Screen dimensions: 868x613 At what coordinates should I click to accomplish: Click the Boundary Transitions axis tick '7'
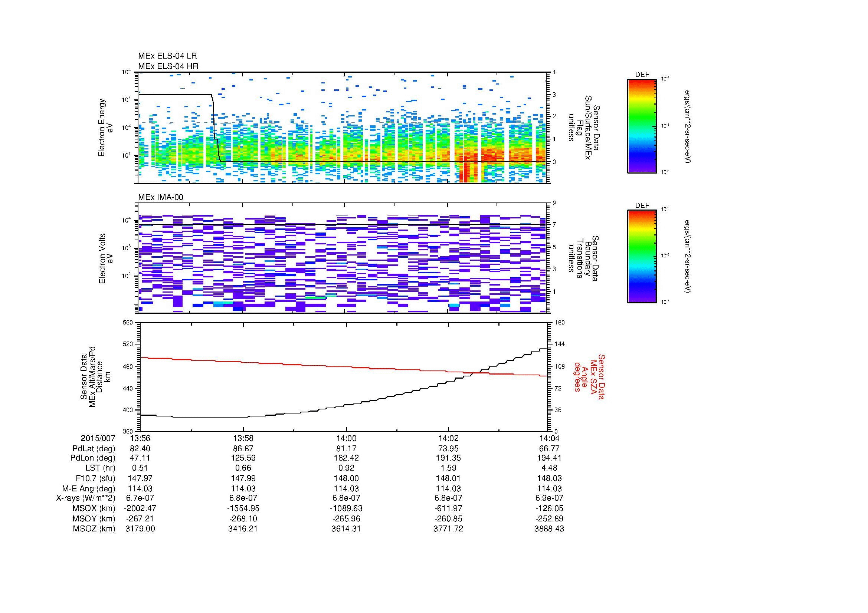(x=554, y=225)
